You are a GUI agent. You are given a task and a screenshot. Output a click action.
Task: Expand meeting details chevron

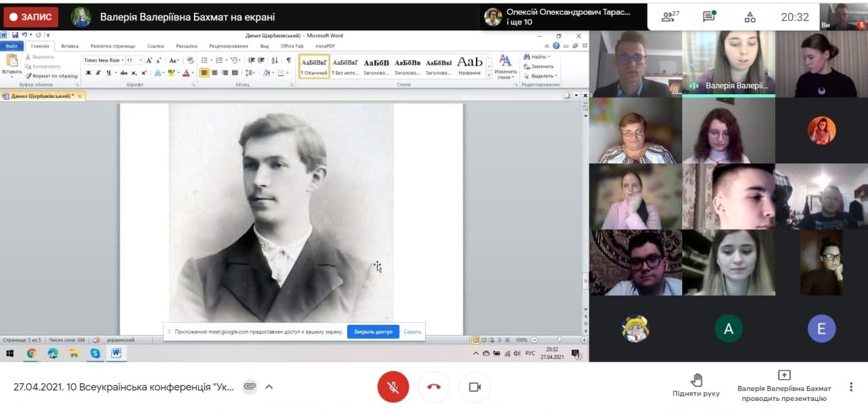269,387
